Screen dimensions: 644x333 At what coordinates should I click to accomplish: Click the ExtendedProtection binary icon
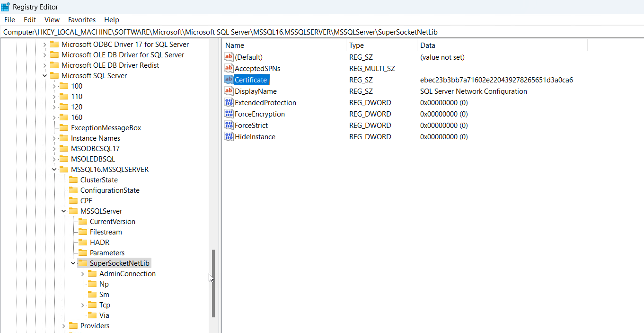tap(229, 102)
